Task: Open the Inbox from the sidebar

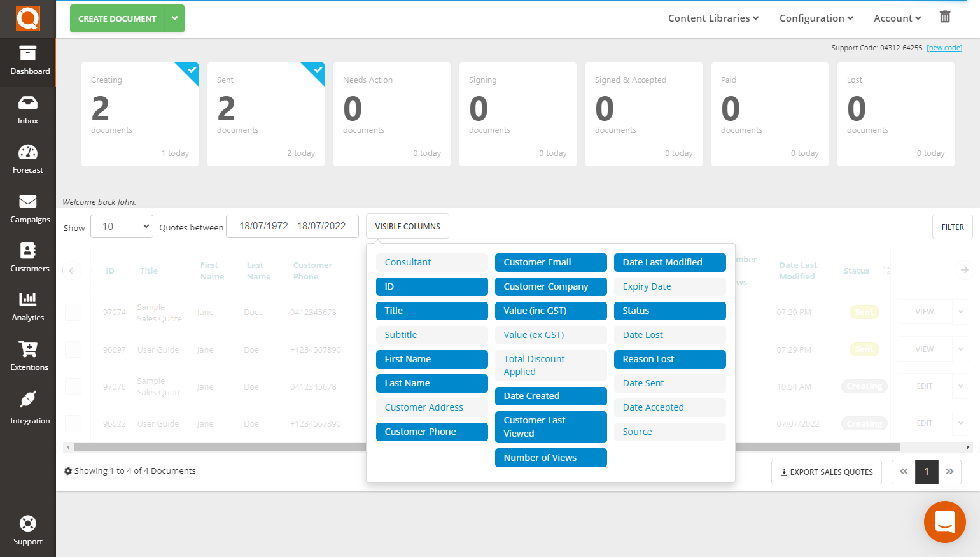Action: [x=27, y=110]
